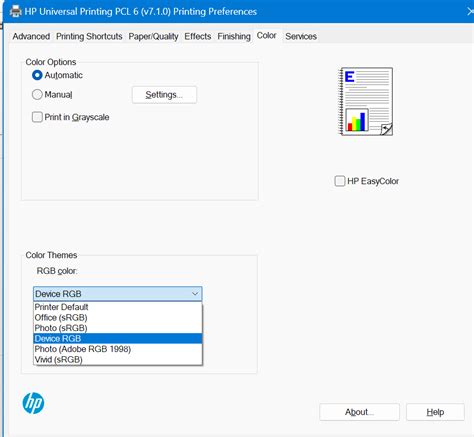This screenshot has height=437, width=474.
Task: Select the Color tab
Action: tap(266, 35)
